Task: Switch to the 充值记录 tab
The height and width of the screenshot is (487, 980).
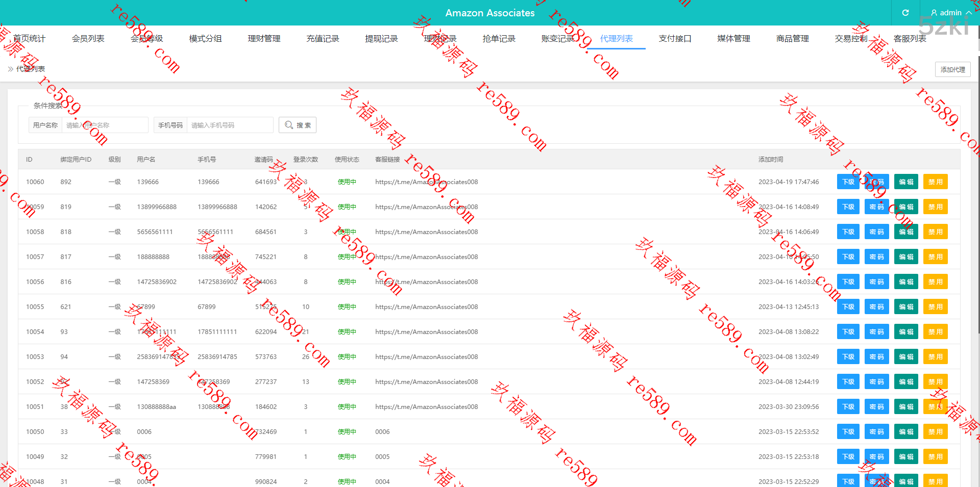Action: pos(323,39)
